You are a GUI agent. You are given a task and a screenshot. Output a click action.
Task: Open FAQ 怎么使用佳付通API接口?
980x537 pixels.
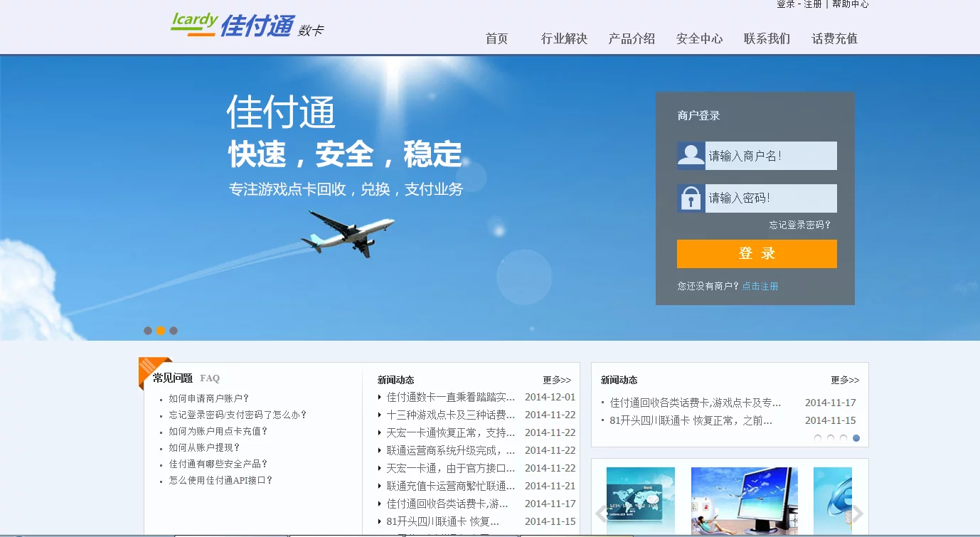tap(221, 480)
